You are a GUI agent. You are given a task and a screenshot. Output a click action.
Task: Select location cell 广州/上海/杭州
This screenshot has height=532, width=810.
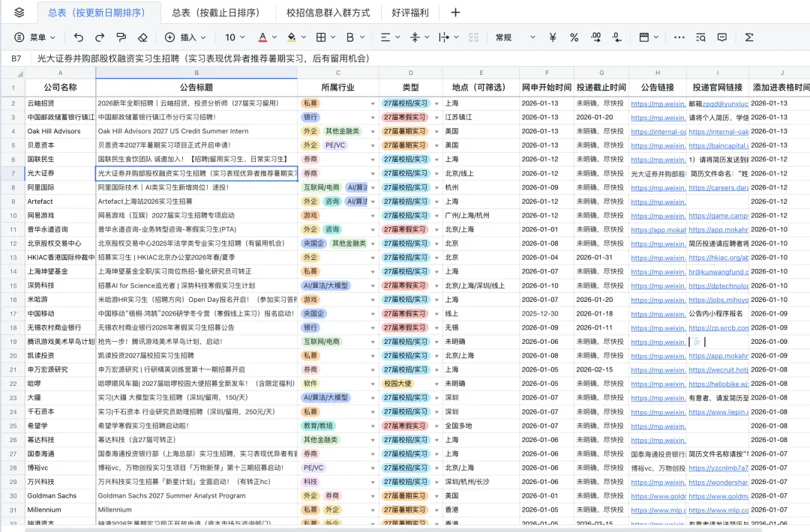coord(481,215)
